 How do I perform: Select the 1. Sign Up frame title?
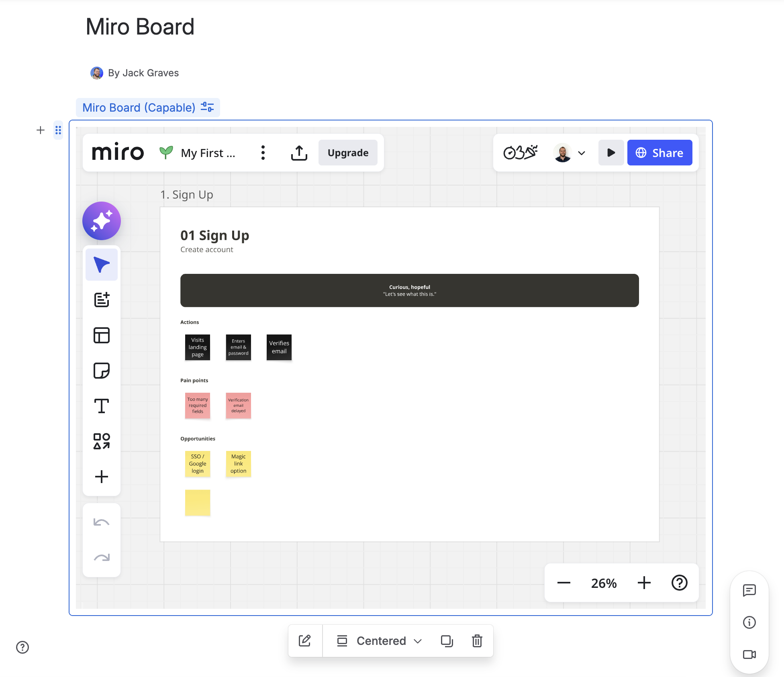click(x=187, y=195)
